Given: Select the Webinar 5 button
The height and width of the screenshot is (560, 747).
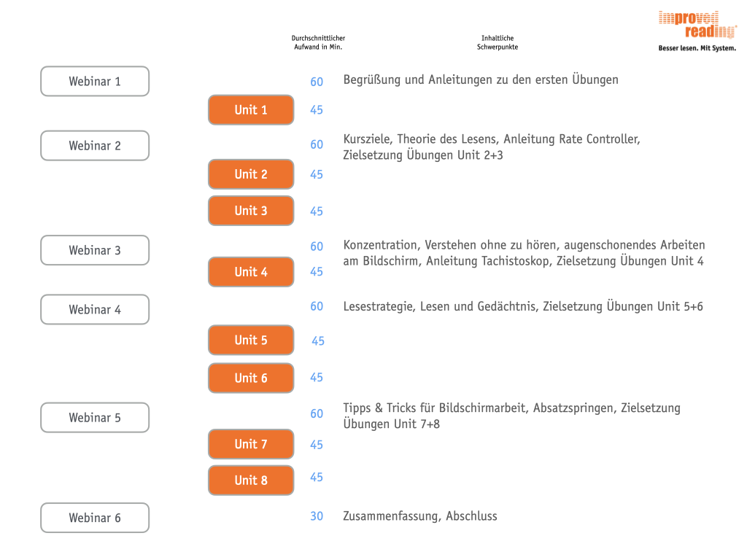Looking at the screenshot, I should (95, 418).
